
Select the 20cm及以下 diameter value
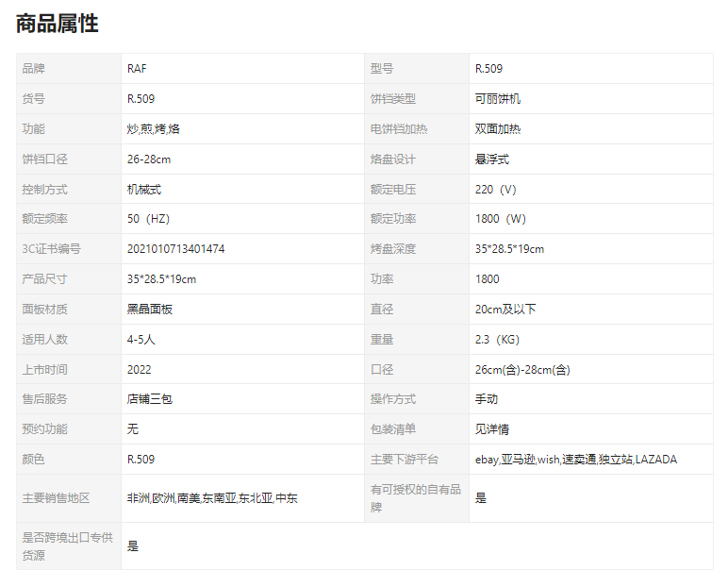[505, 310]
